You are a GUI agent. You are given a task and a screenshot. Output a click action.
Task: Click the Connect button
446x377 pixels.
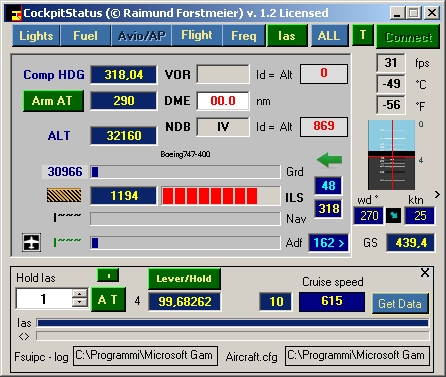click(x=408, y=37)
